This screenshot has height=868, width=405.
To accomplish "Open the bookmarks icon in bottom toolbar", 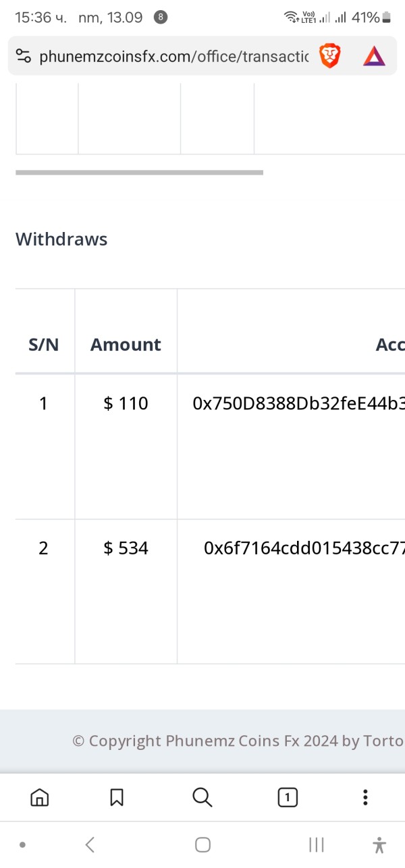I will (117, 797).
